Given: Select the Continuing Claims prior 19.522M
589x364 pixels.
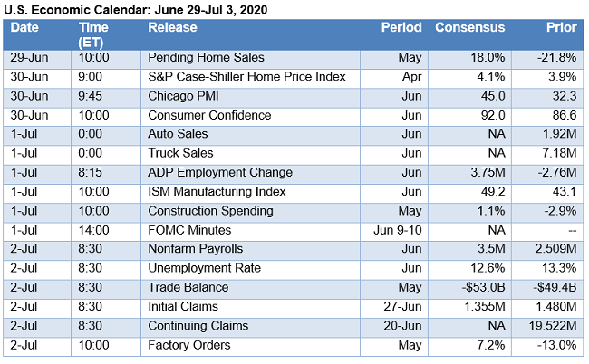Looking at the screenshot, I should (x=551, y=326).
